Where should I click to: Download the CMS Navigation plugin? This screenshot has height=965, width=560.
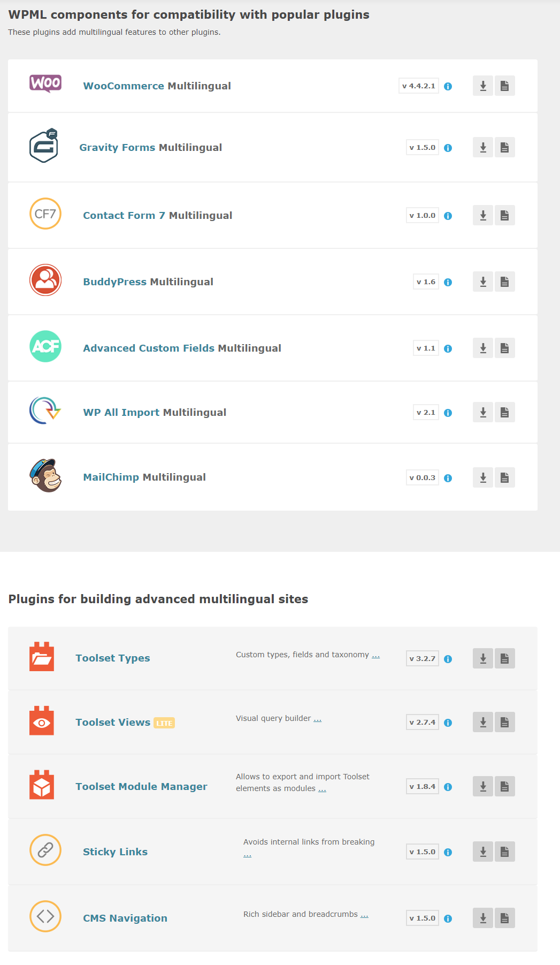click(483, 918)
